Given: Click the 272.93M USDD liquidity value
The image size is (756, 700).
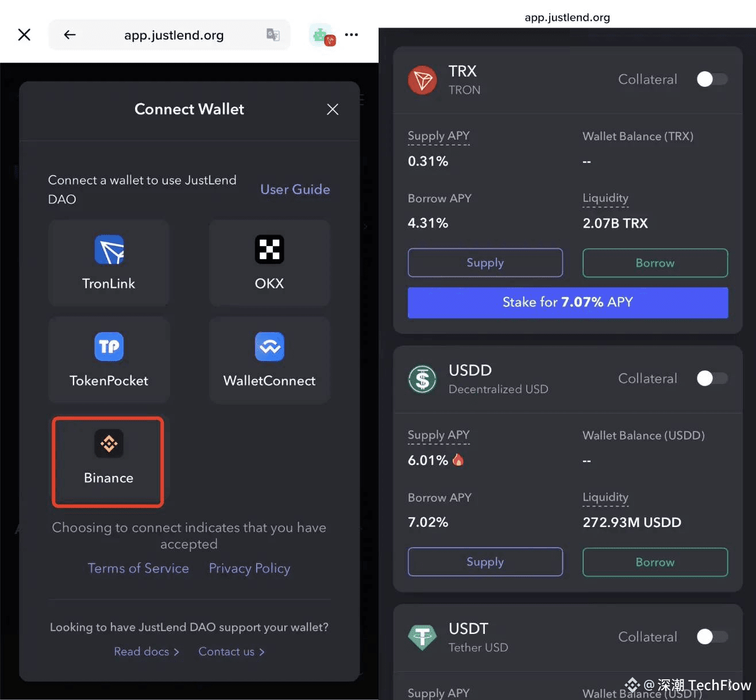Looking at the screenshot, I should 632,522.
